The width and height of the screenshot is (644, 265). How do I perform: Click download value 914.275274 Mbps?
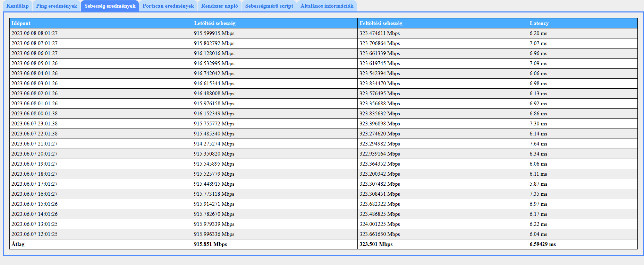(x=214, y=144)
